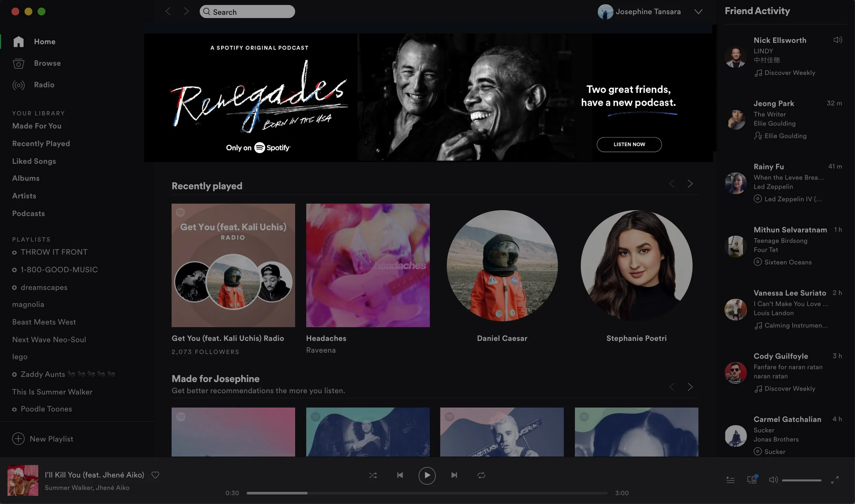Toggle repeat mode
The image size is (855, 504).
481,475
